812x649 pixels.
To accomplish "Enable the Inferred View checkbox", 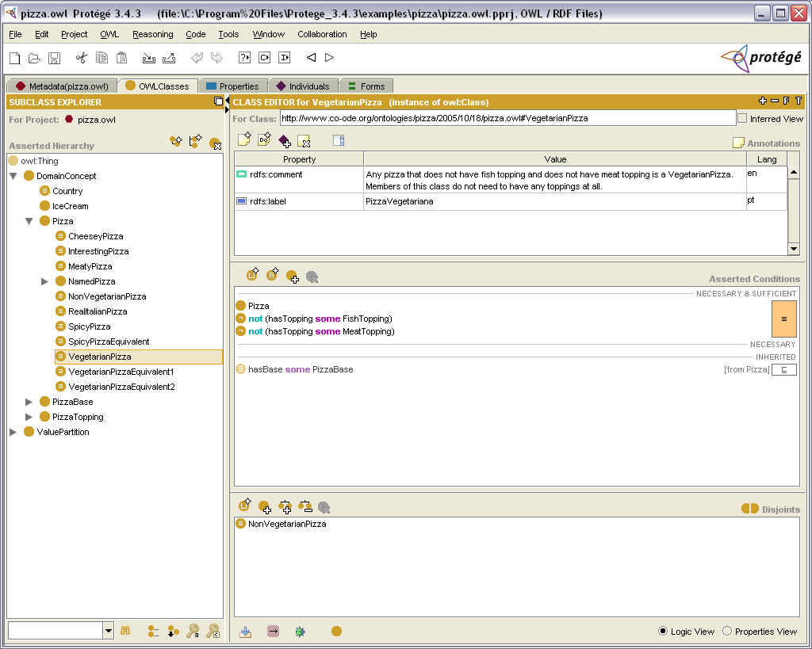I will 742,118.
